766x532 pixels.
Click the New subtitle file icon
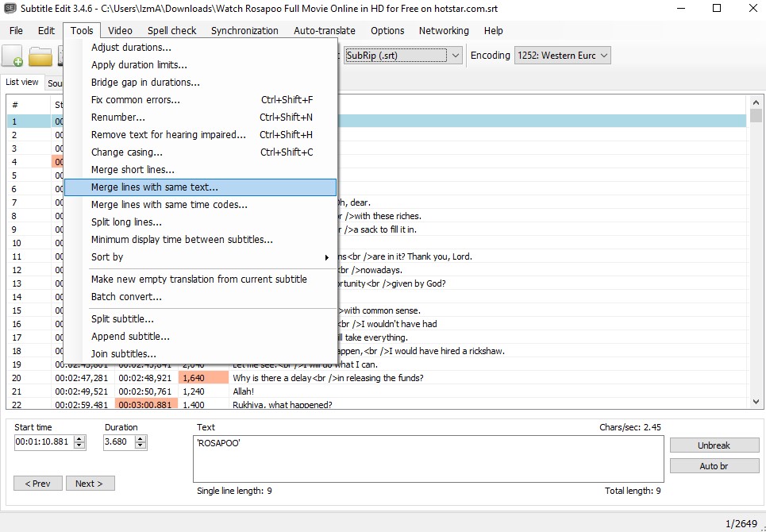tap(13, 56)
